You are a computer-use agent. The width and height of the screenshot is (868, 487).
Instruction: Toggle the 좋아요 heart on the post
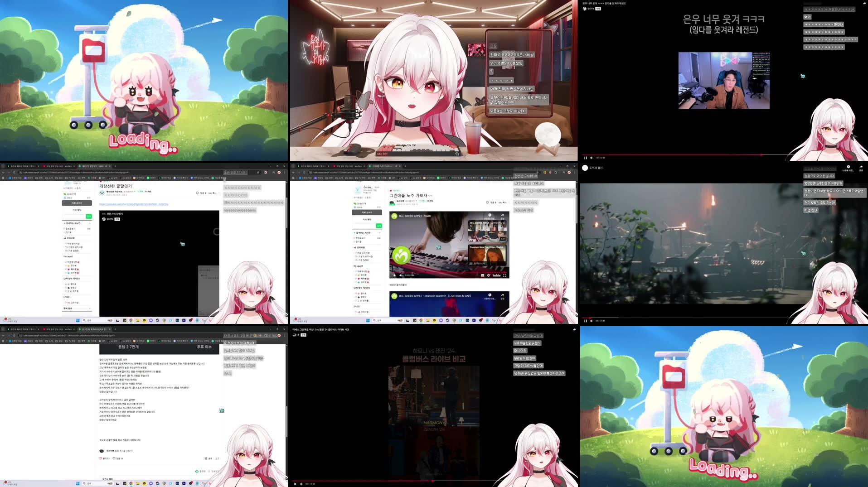tap(100, 458)
